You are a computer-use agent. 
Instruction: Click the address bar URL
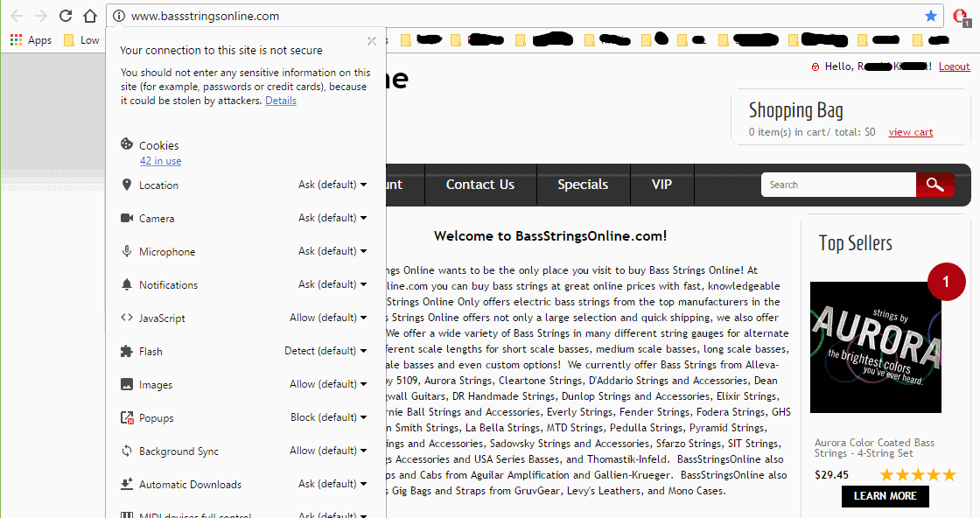tap(205, 17)
